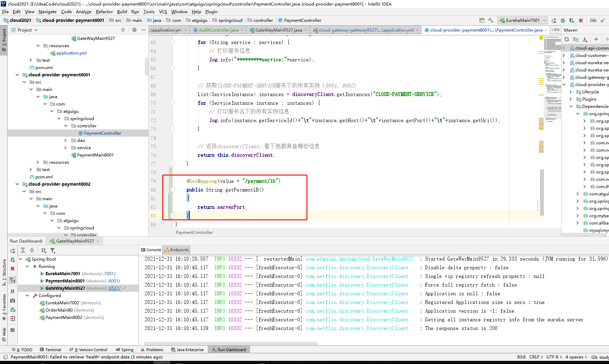Expand Maven Lifecycle node
The width and height of the screenshot is (609, 364).
click(571, 92)
